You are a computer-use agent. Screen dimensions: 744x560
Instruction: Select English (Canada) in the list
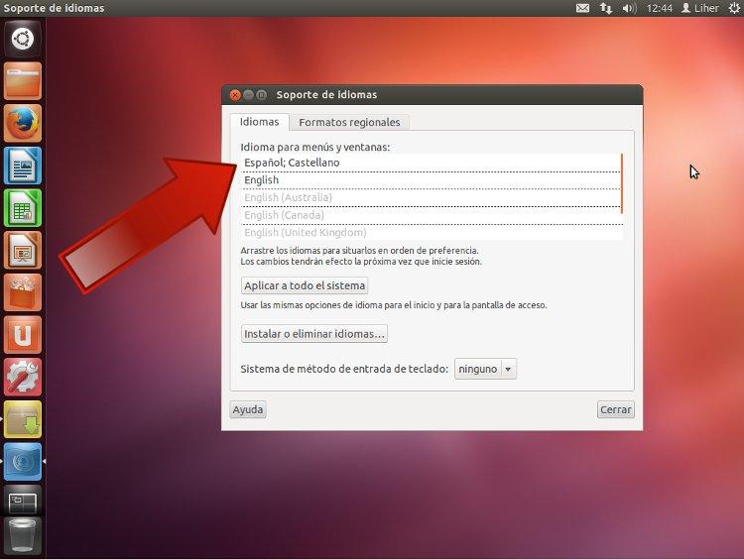coord(431,215)
